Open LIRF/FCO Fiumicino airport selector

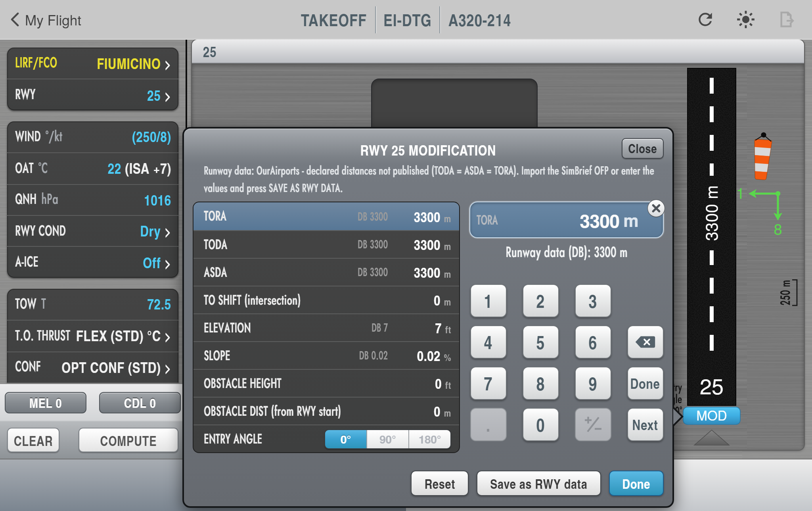click(93, 63)
